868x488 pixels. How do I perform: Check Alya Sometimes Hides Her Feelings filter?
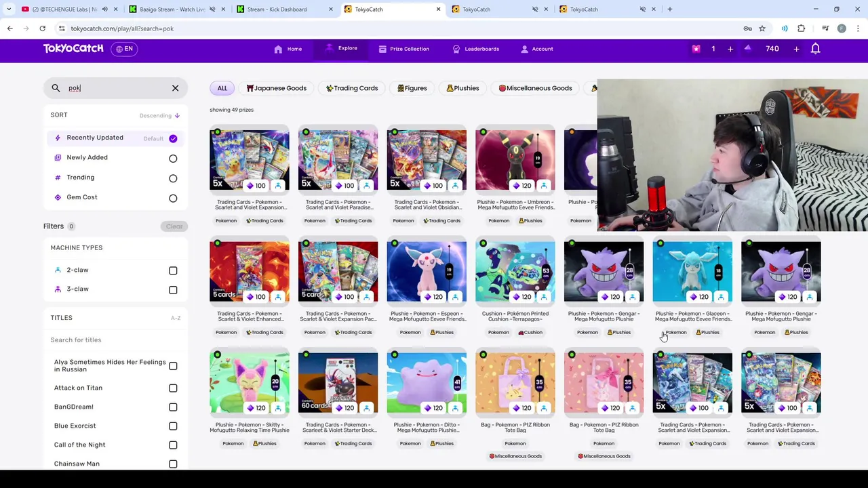[173, 366]
